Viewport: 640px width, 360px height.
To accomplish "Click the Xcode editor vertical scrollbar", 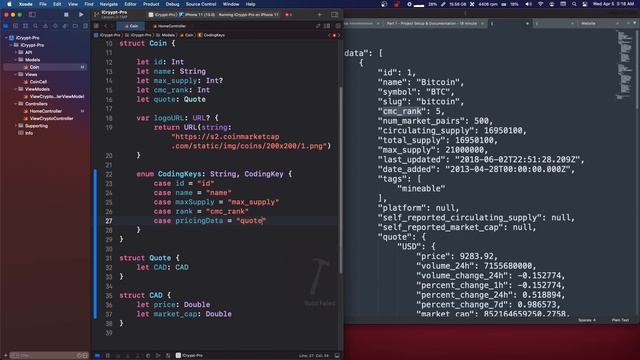I will [341, 180].
